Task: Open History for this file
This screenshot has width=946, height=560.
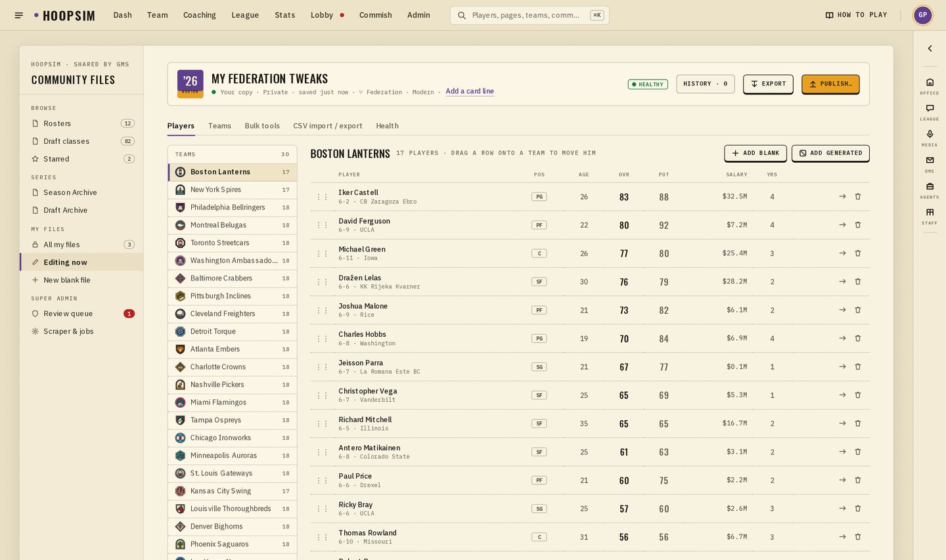Action: (x=706, y=84)
